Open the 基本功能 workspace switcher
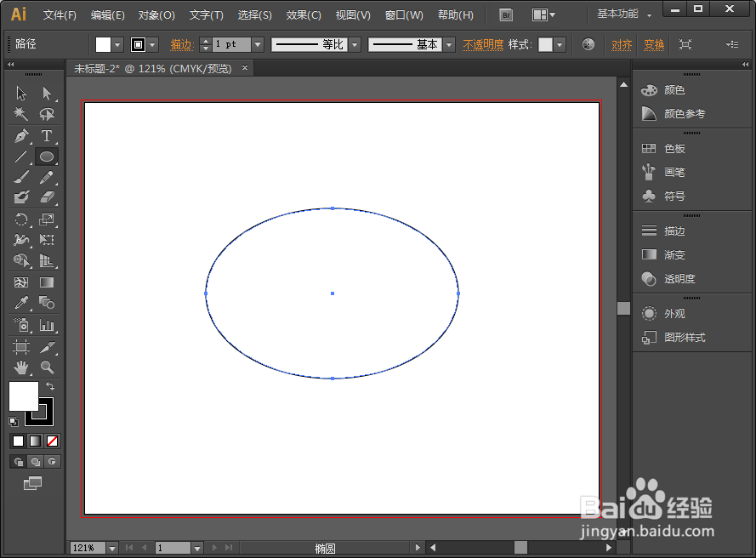The image size is (756, 558). tap(624, 14)
